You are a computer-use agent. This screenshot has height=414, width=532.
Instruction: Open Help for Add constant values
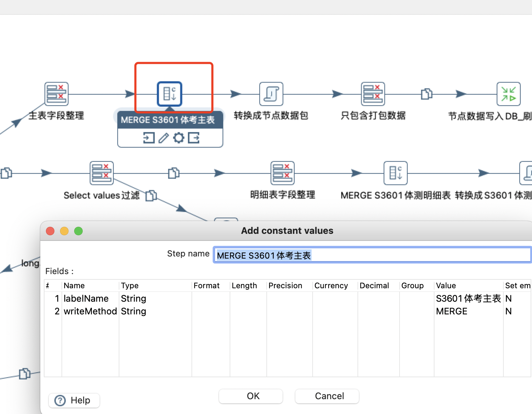point(74,400)
